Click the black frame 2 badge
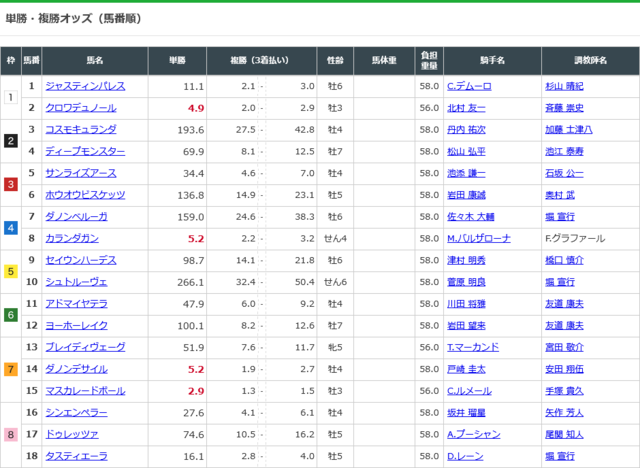Image resolution: width=640 pixels, height=468 pixels. point(11,141)
